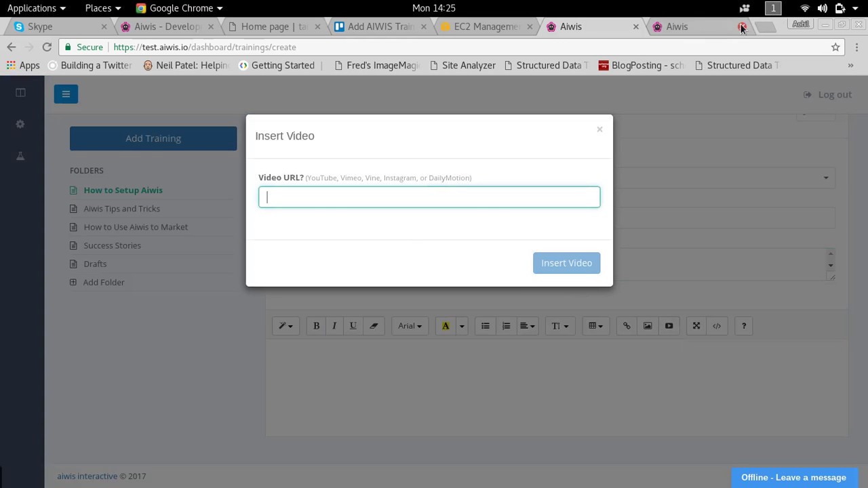The width and height of the screenshot is (868, 488).
Task: Click the Video URL input field
Action: tap(429, 197)
